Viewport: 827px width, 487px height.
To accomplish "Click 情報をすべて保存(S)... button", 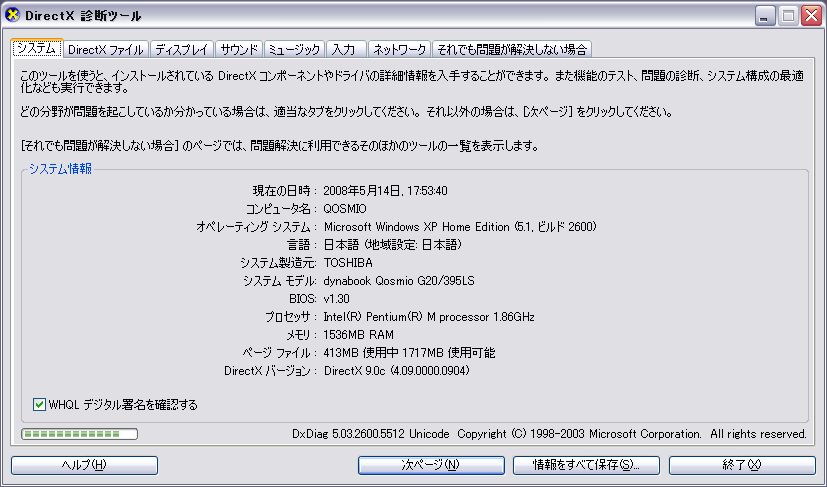I will pos(586,465).
